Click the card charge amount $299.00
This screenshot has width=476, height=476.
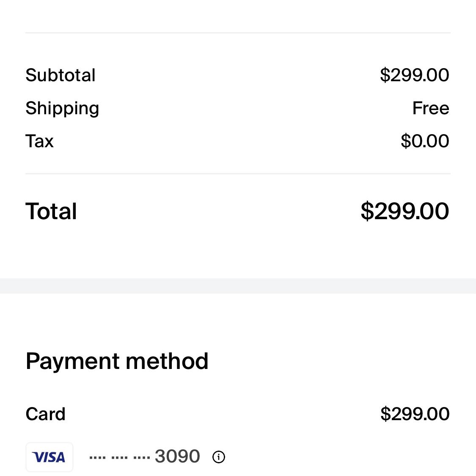click(415, 414)
